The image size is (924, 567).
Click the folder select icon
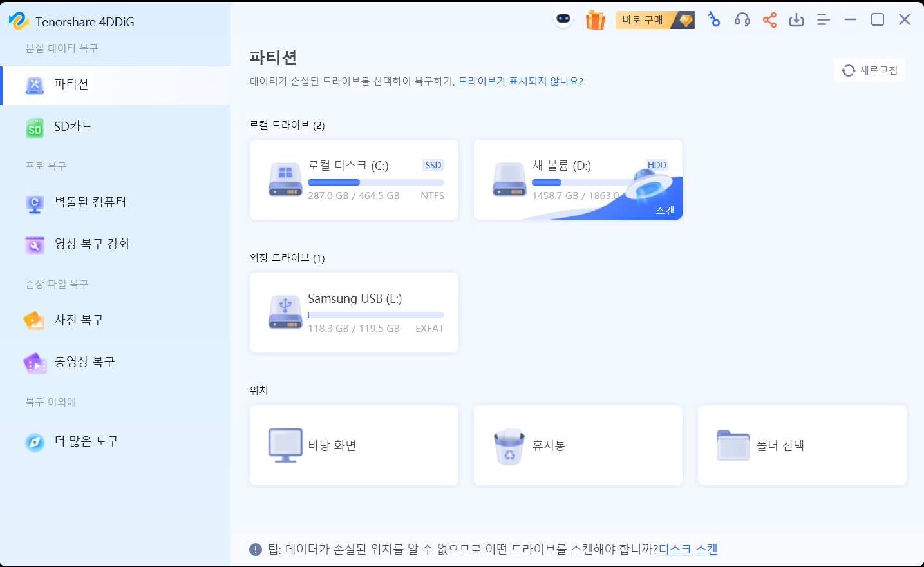pos(733,445)
